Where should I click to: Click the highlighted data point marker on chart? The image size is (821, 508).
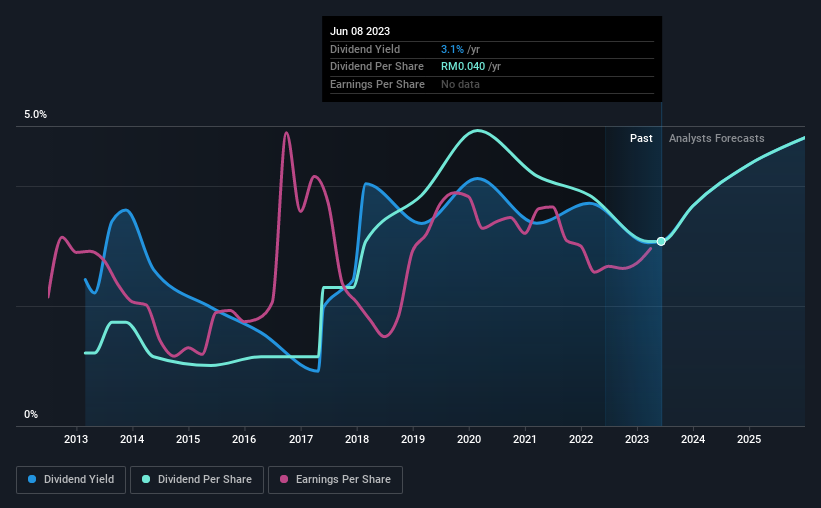[x=661, y=241]
